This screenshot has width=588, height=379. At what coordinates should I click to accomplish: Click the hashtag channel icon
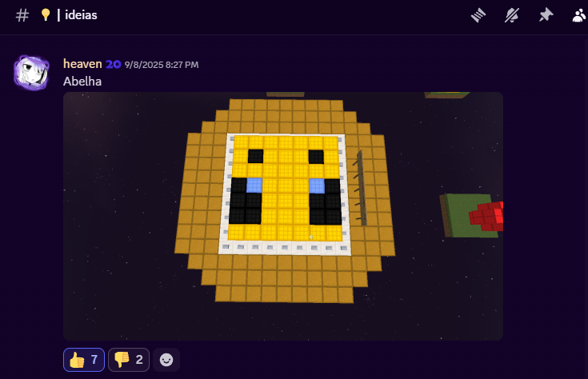22,15
